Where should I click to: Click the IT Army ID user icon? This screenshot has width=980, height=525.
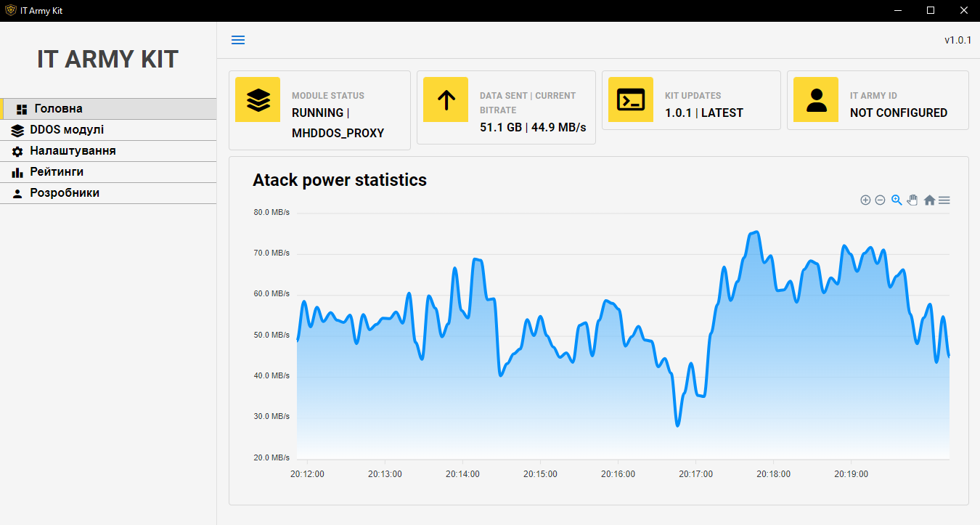point(816,99)
